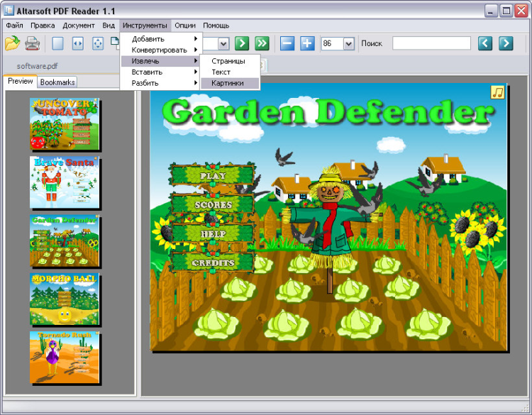Open the Помощь menu
This screenshot has height=415, width=532.
pos(216,26)
